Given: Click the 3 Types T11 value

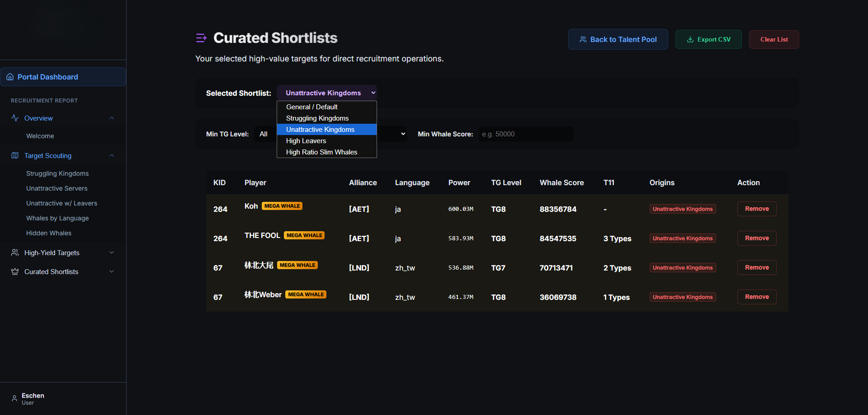Looking at the screenshot, I should 617,238.
